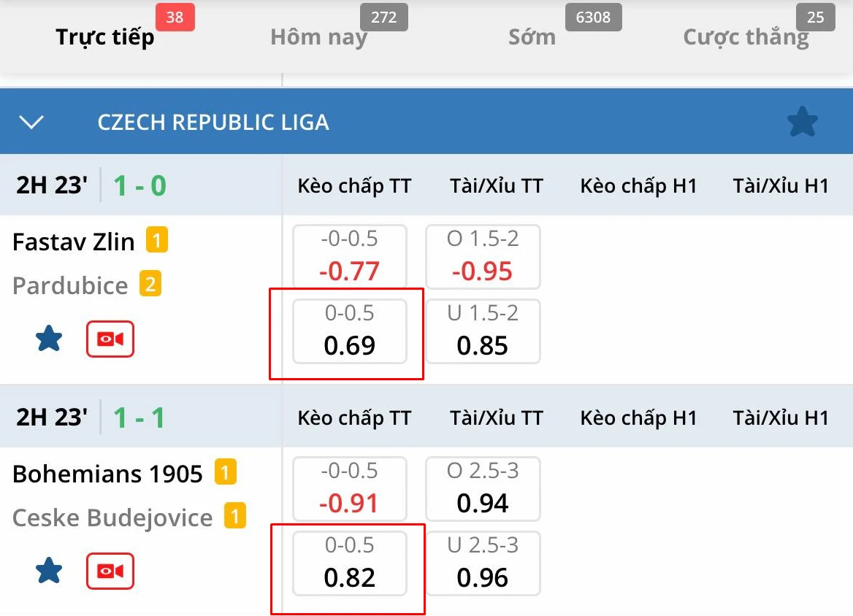Image resolution: width=853 pixels, height=616 pixels.
Task: Open the Hôm nay tab
Action: (318, 36)
